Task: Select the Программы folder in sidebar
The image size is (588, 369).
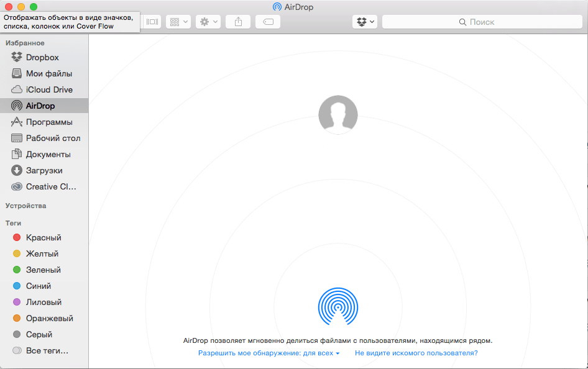Action: coord(49,122)
